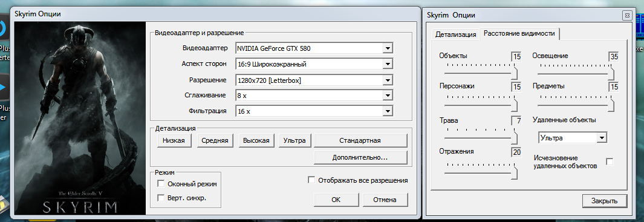This screenshot has width=644, height=222.
Task: Switch to the Детализация tab
Action: [x=455, y=34]
